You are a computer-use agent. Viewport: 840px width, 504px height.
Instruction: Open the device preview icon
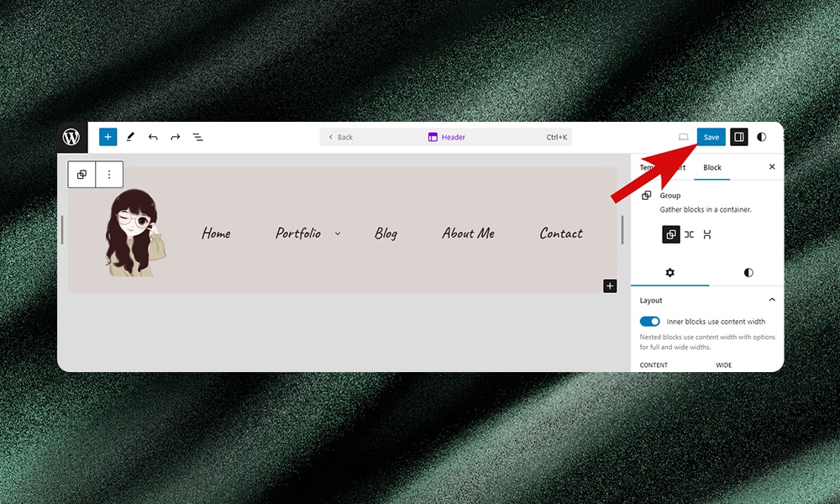[684, 136]
